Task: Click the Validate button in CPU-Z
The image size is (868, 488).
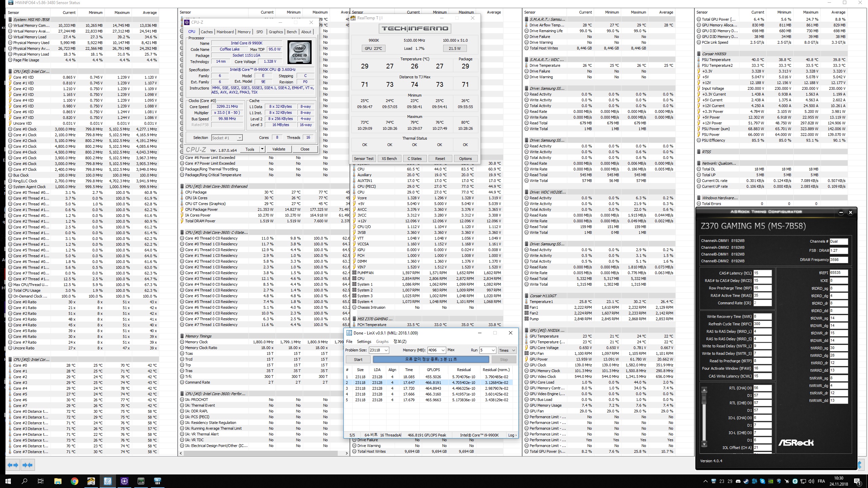Action: (x=279, y=149)
